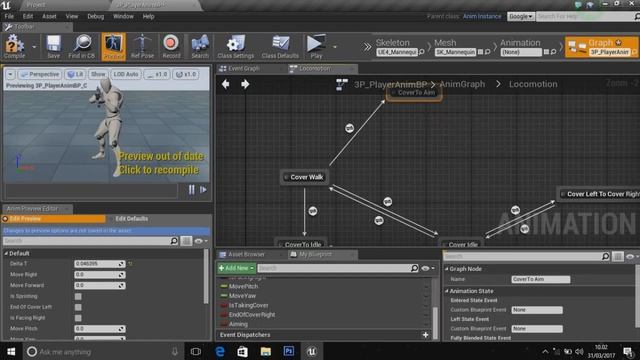Click the Play toolbar icon
This screenshot has width=640, height=360.
316,46
